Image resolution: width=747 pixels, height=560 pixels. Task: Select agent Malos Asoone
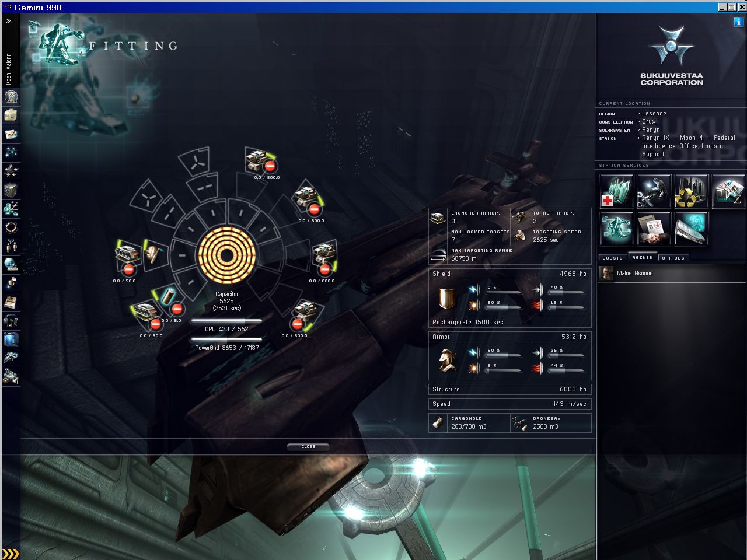tap(671, 273)
